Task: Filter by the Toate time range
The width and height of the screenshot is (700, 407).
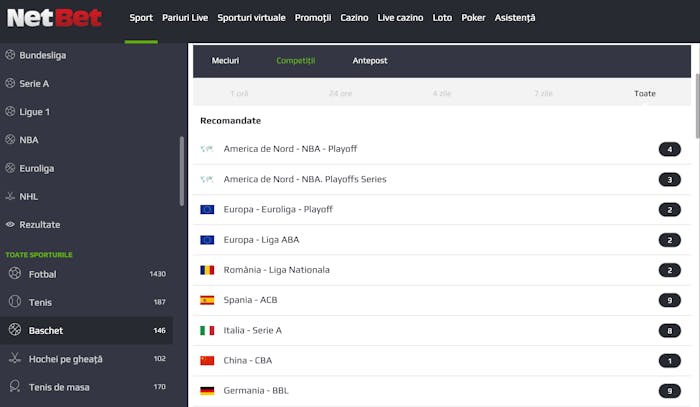Action: click(645, 93)
